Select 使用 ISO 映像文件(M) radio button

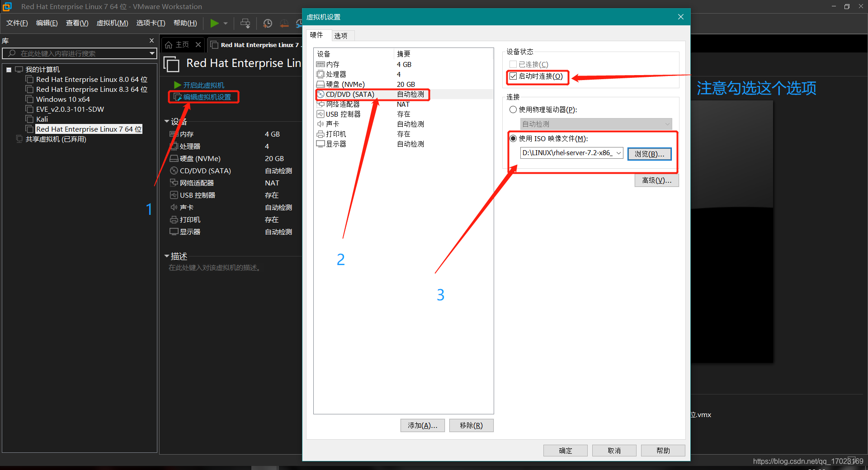pyautogui.click(x=513, y=138)
